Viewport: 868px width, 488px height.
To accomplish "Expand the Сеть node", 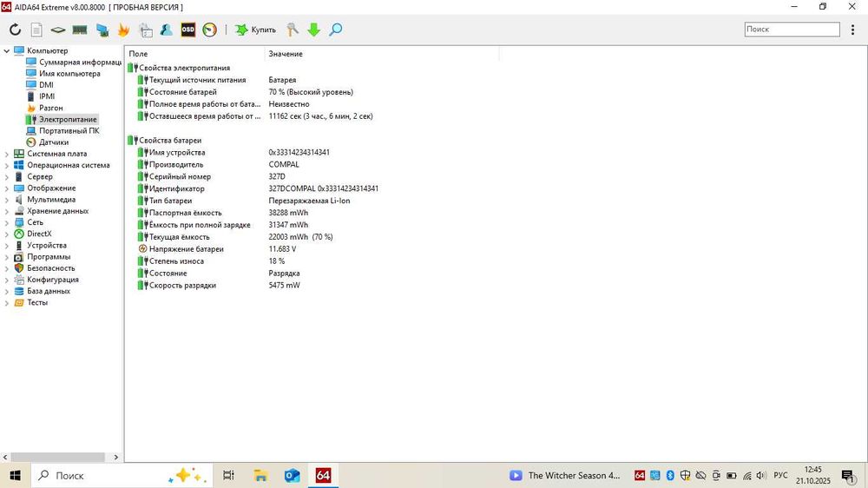I will click(7, 222).
